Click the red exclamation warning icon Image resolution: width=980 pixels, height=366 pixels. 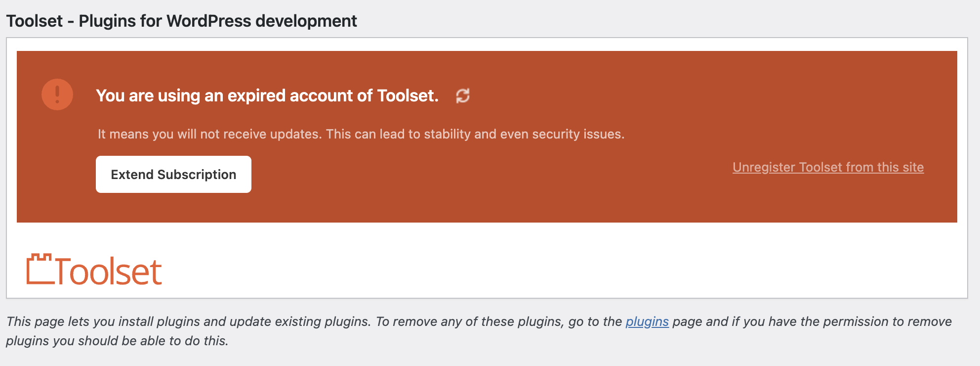tap(57, 94)
